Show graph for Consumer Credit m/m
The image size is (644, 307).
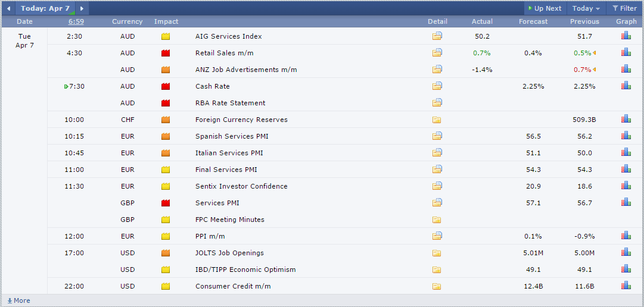tap(626, 286)
